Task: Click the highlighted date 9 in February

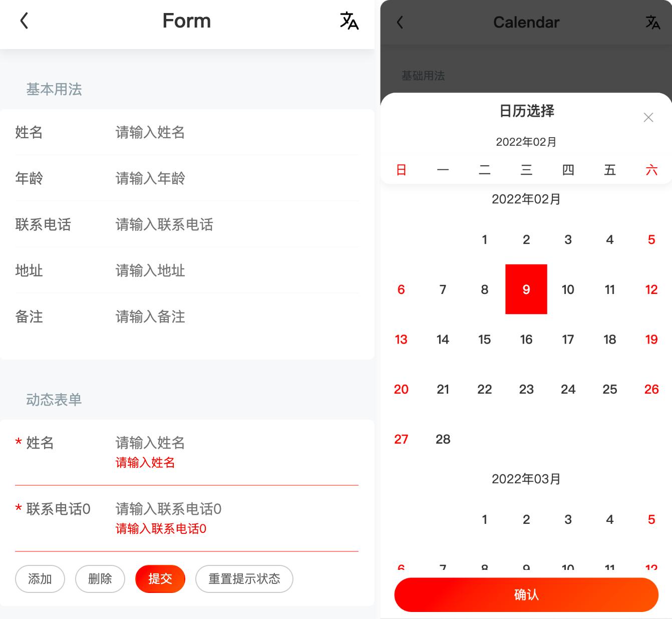Action: click(x=526, y=289)
